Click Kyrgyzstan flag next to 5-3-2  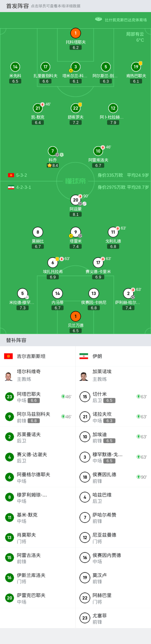tap(11, 175)
